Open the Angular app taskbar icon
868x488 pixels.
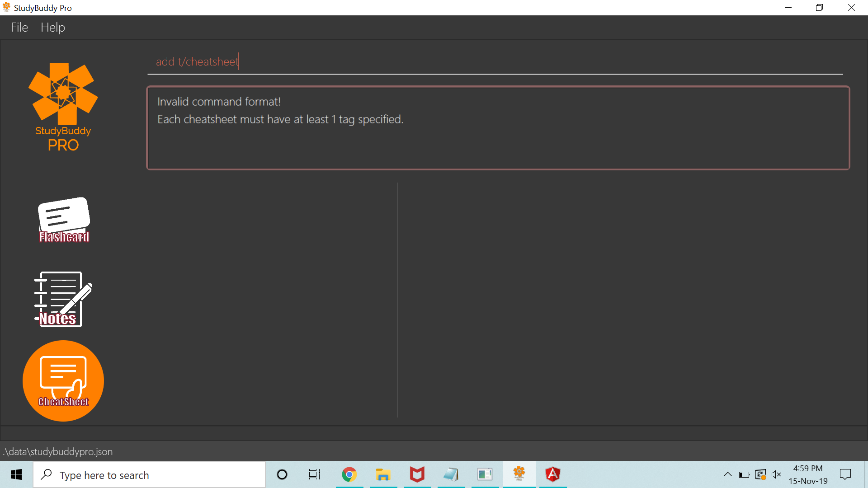pos(552,474)
